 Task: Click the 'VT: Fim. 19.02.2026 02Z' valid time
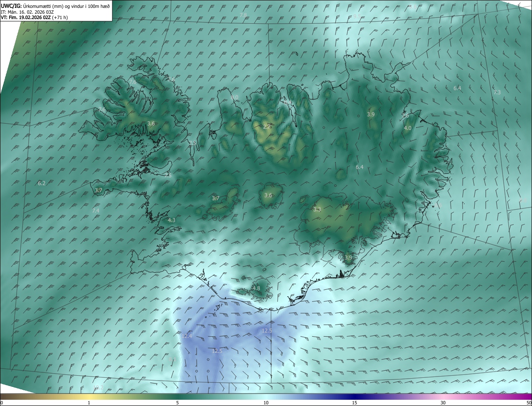point(26,17)
